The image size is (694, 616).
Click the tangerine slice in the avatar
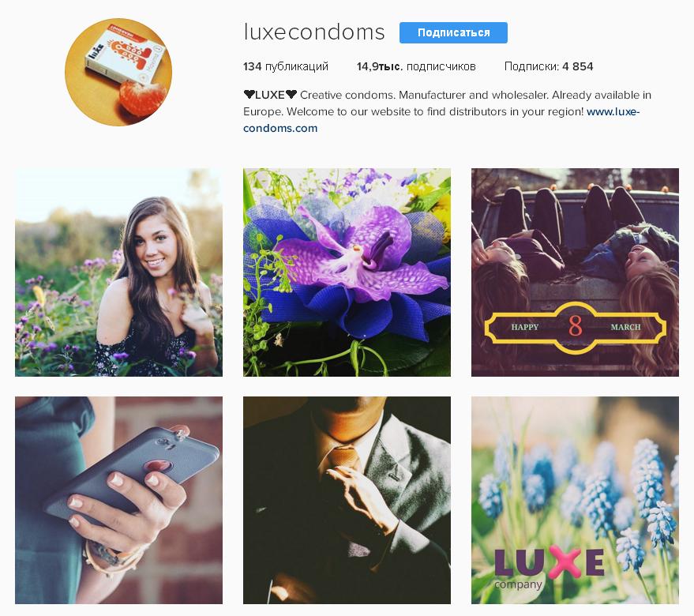tap(144, 97)
